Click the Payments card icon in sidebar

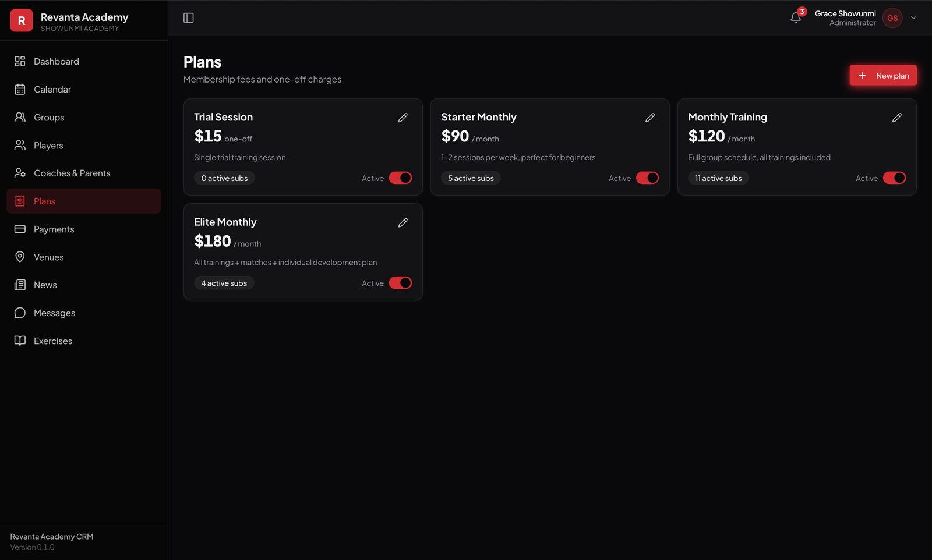coord(20,229)
